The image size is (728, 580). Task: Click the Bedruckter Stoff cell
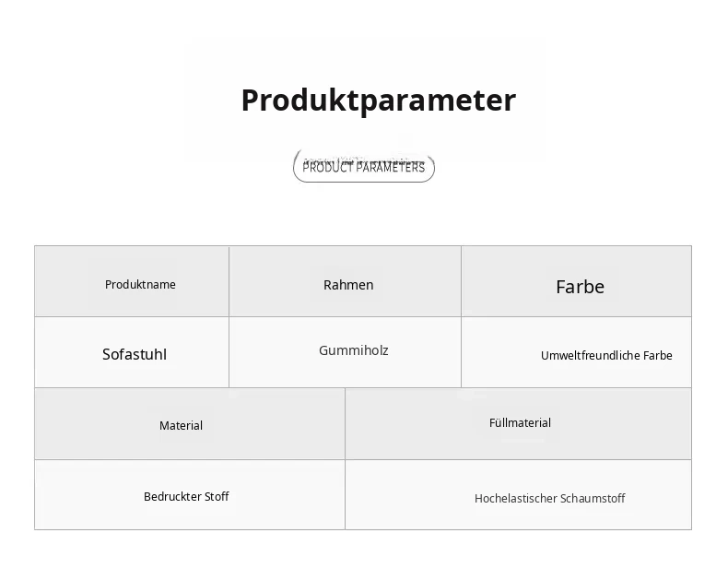pos(190,495)
